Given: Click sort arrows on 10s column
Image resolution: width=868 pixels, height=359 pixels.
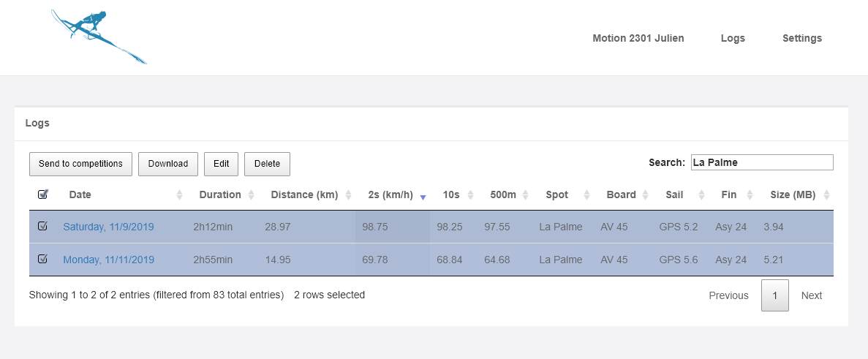Looking at the screenshot, I should [471, 195].
